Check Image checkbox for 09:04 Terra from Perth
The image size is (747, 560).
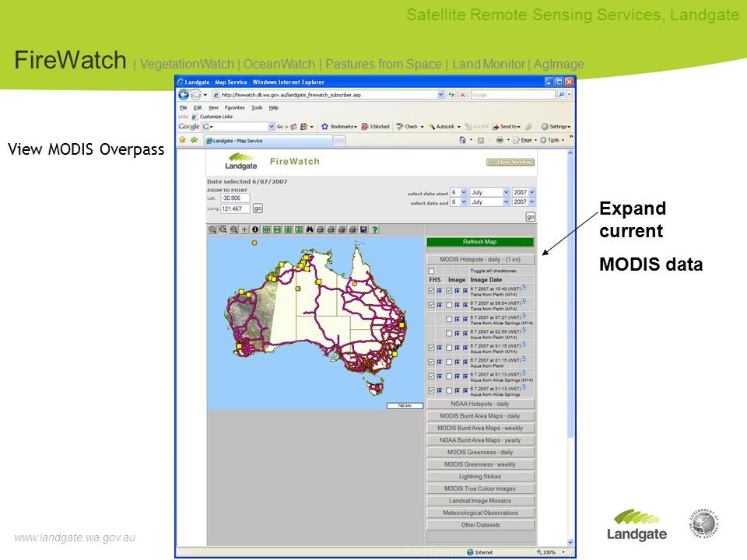449,305
